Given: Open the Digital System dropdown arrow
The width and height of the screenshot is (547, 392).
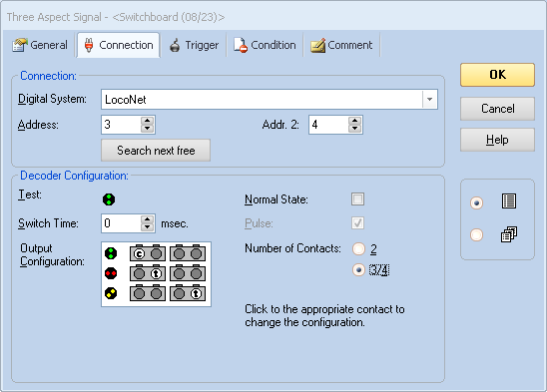Looking at the screenshot, I should (x=430, y=100).
